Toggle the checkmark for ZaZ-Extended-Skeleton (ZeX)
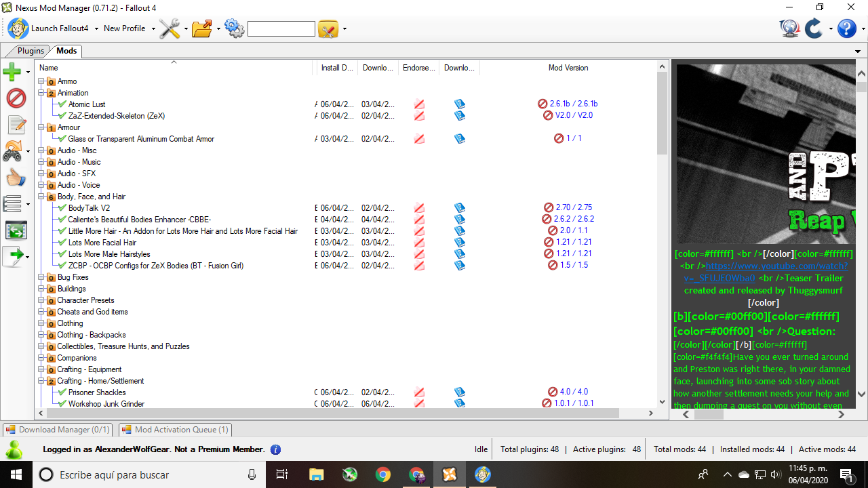868x488 pixels. 62,116
